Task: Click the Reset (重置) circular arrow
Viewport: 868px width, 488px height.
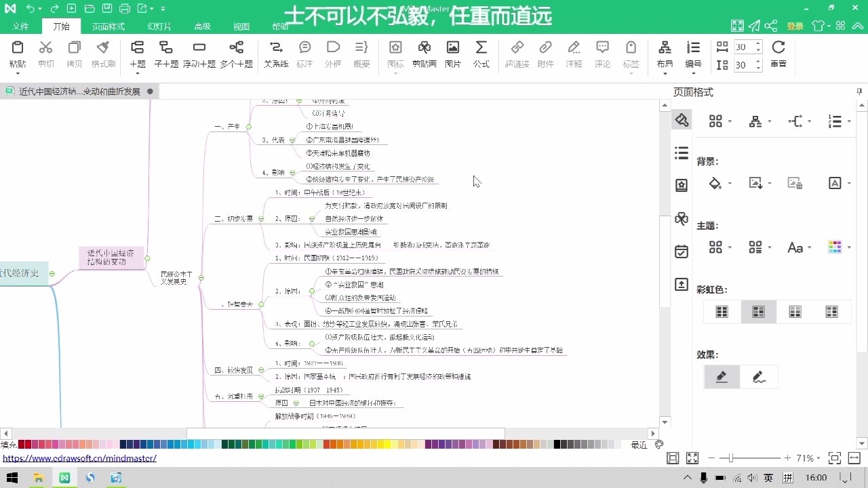Action: tap(778, 47)
